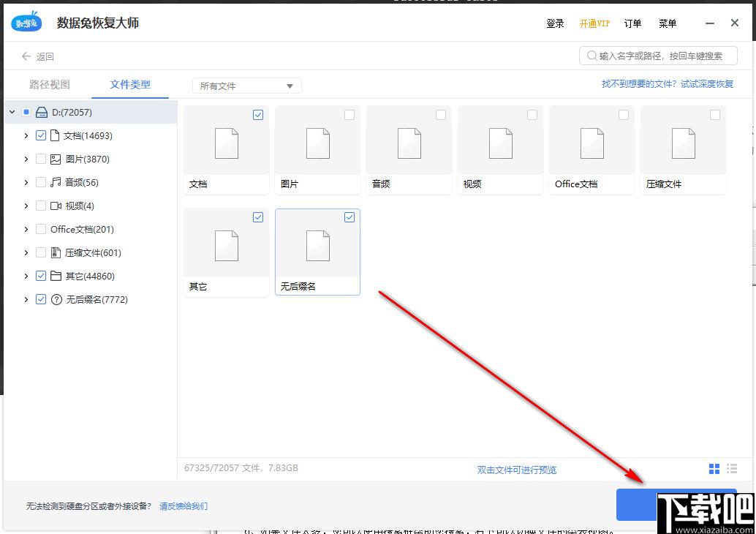
Task: Focus the name or path search field
Action: pyautogui.click(x=658, y=56)
